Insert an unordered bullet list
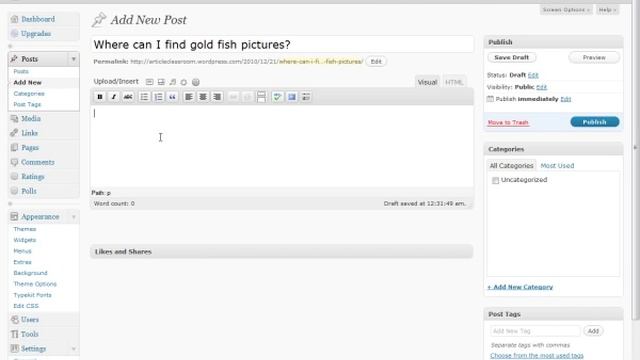 pos(144,97)
